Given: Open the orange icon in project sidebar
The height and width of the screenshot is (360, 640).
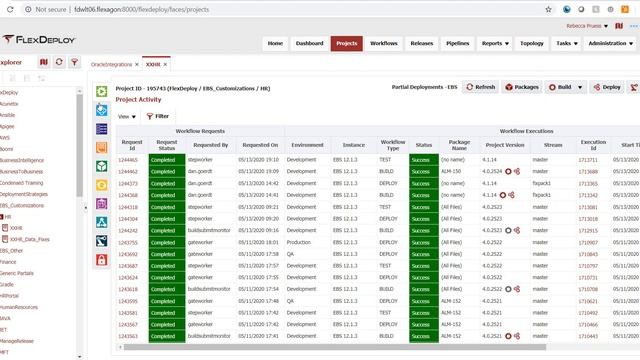Looking at the screenshot, I should click(102, 147).
